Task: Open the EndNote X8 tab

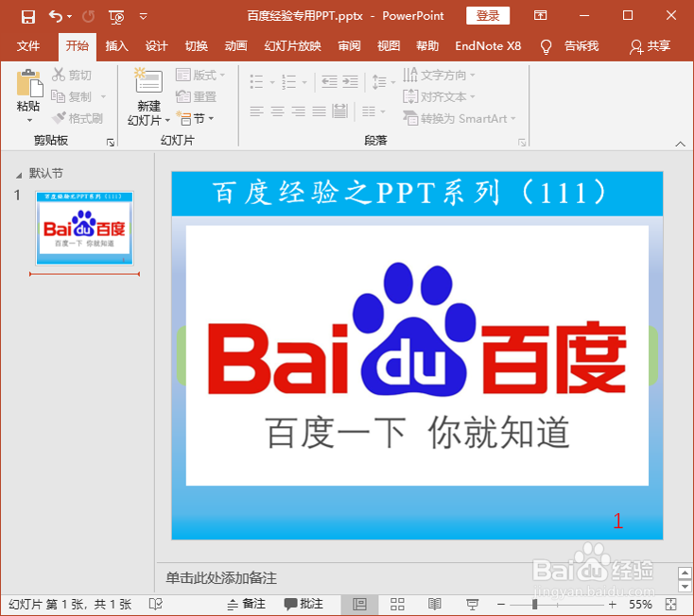Action: point(488,46)
